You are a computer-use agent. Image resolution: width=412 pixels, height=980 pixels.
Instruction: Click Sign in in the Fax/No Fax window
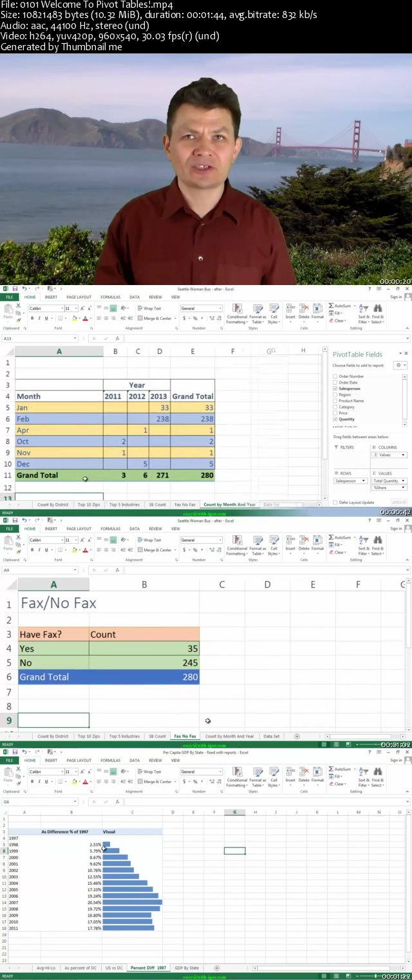pos(396,529)
